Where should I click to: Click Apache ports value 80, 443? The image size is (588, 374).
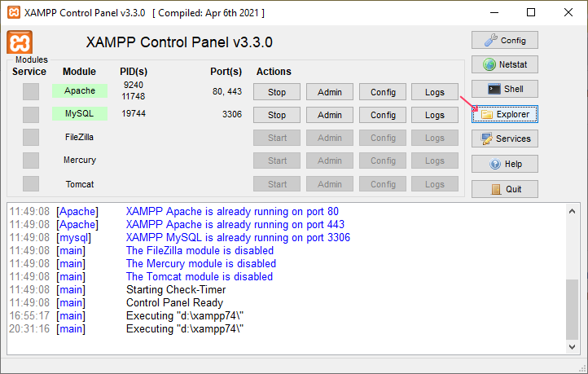pos(227,91)
